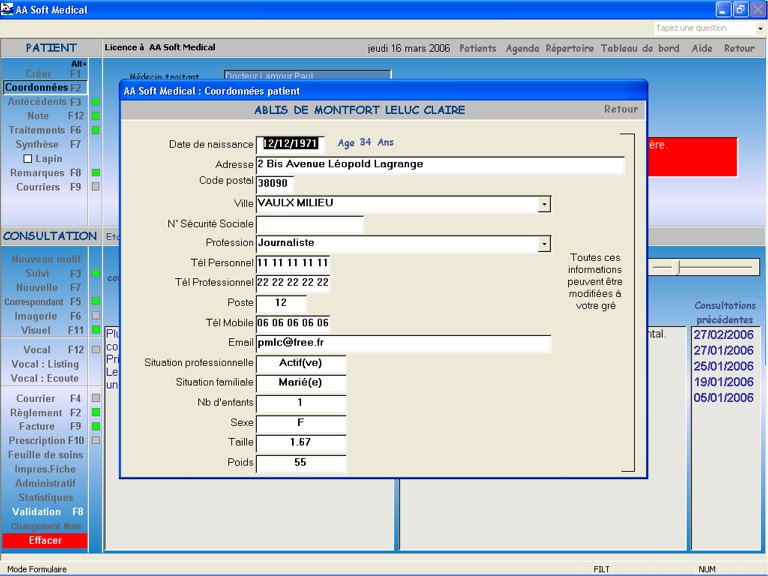The height and width of the screenshot is (576, 768).
Task: Click the Sexe field showing F
Action: [301, 423]
